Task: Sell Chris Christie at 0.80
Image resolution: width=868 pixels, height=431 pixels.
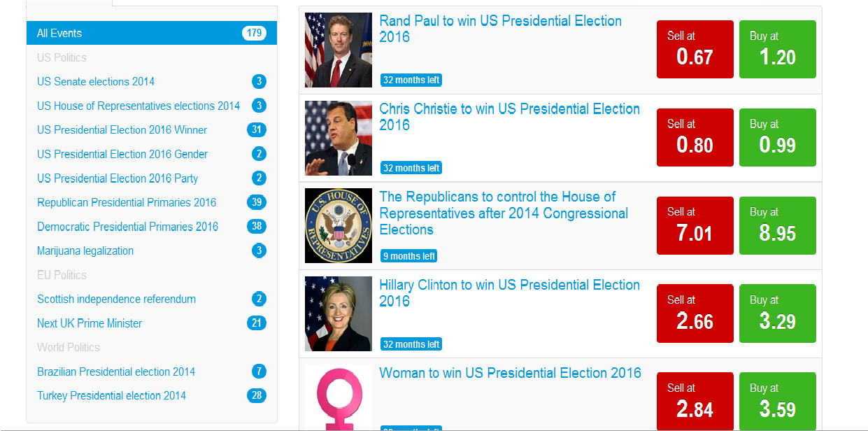Action: click(x=695, y=138)
